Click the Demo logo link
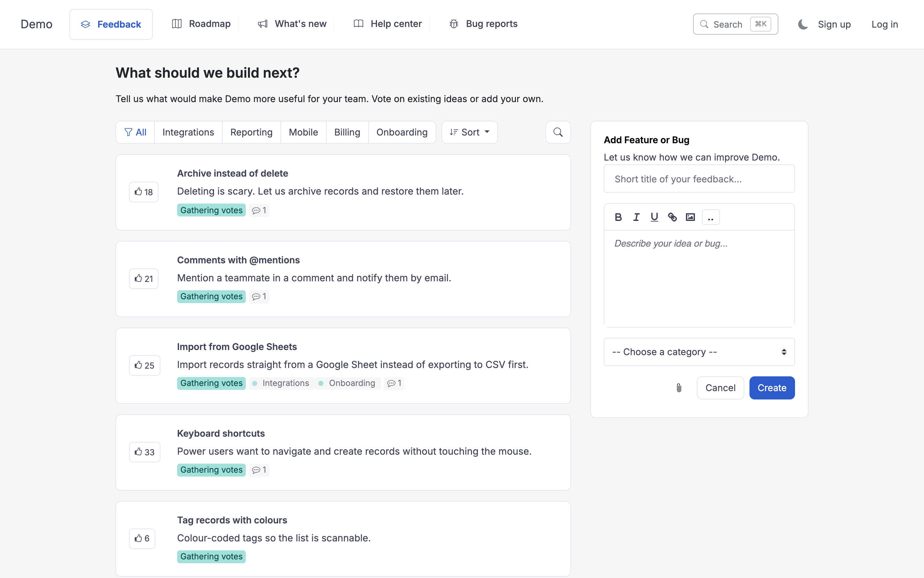 [36, 24]
